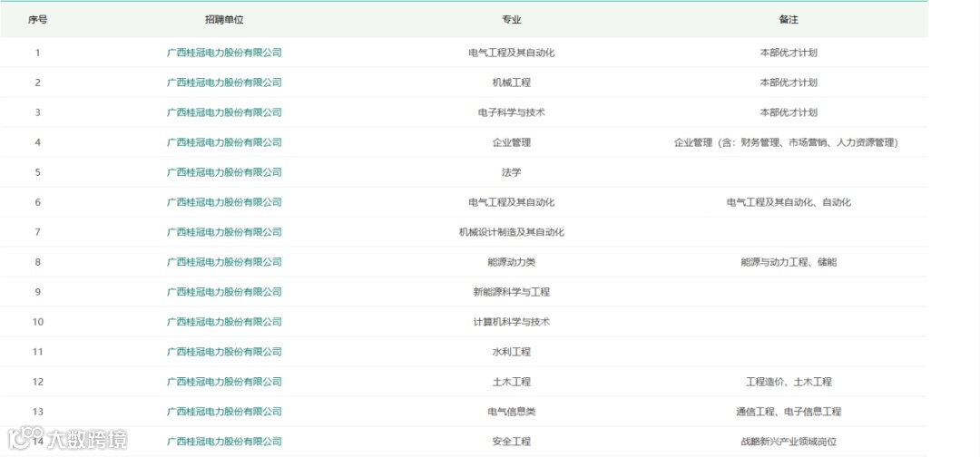Open the company link in the 安全工程 row
This screenshot has width=980, height=457.
224,442
